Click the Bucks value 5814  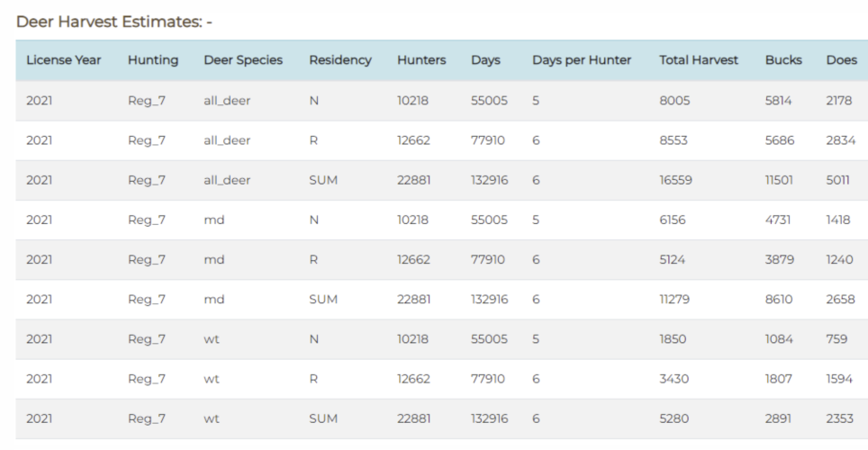click(778, 101)
